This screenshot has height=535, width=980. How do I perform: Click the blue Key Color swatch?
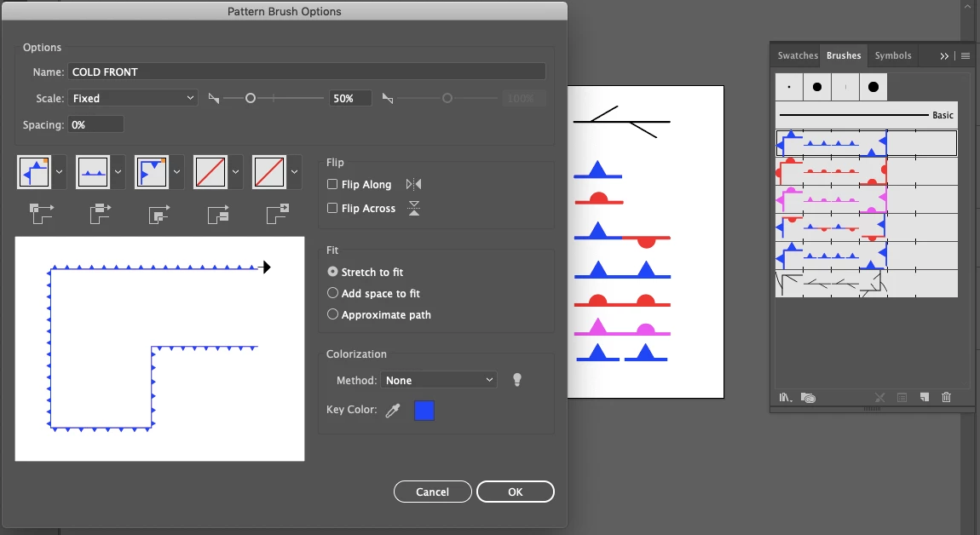click(424, 411)
